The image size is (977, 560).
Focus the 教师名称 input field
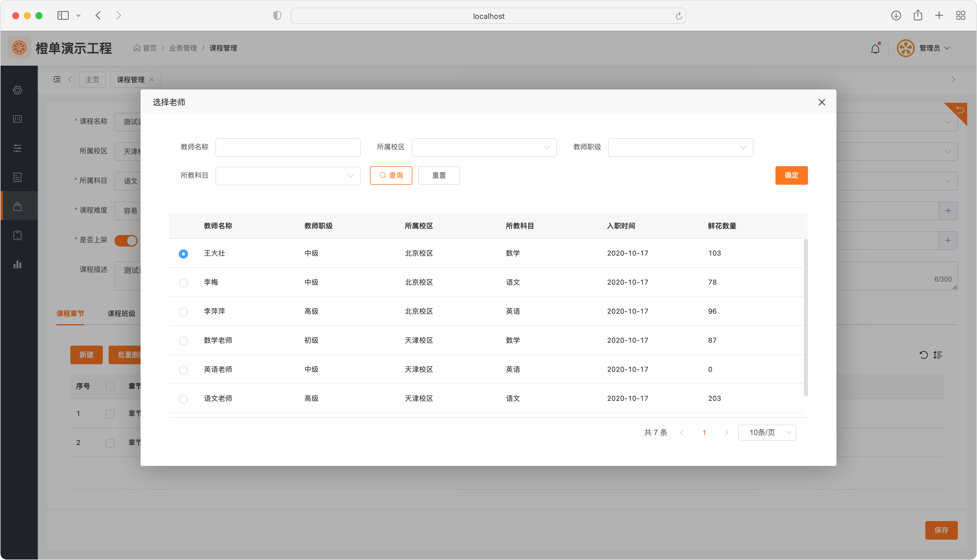tap(288, 147)
